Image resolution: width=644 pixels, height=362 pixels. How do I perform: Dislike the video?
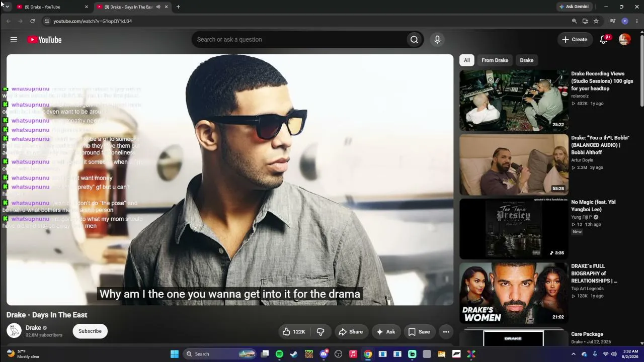point(320,332)
